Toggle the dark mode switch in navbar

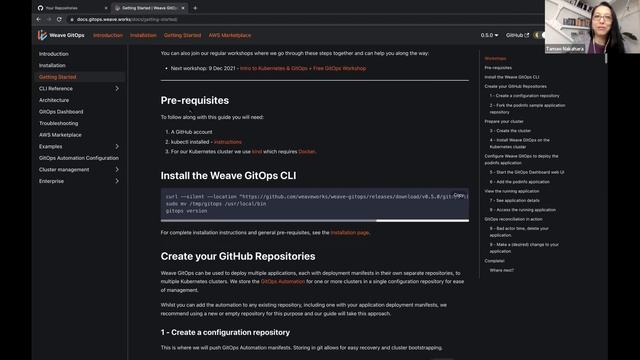pyautogui.click(x=539, y=35)
